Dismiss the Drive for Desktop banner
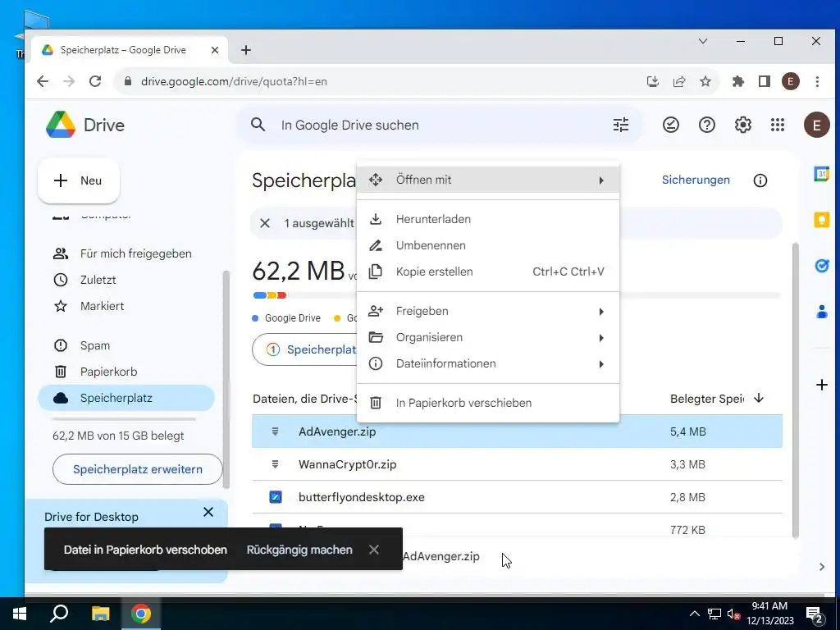 pyautogui.click(x=208, y=512)
